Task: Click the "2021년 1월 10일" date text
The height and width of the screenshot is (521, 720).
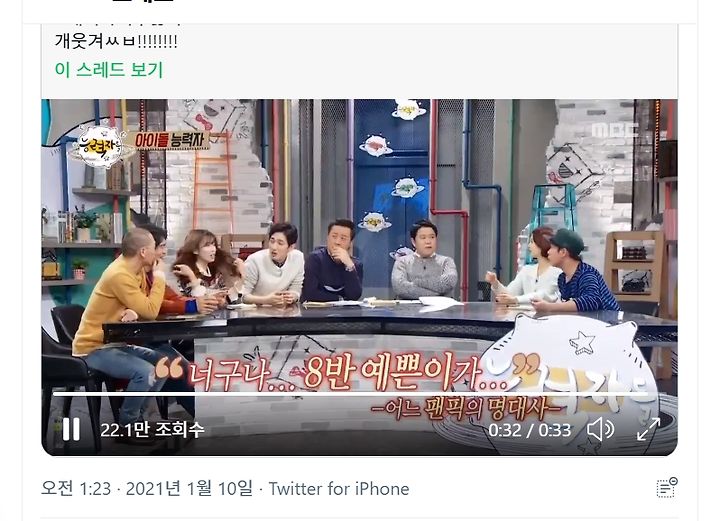Action: click(189, 488)
